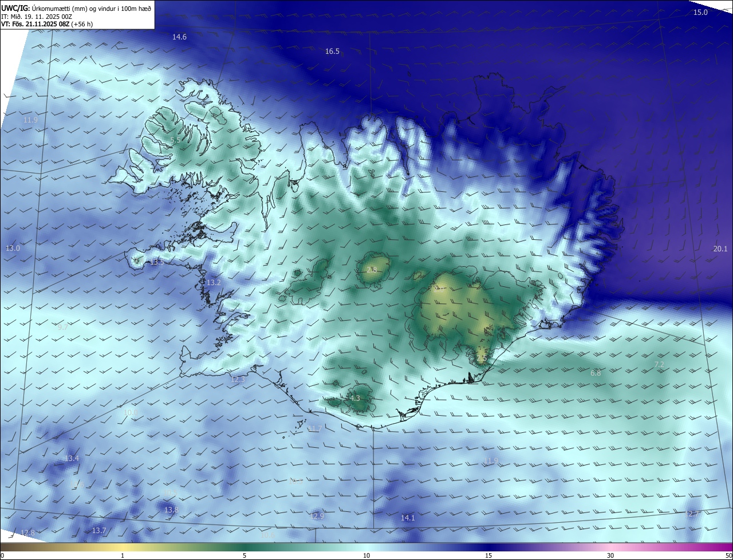The width and height of the screenshot is (733, 560).
Task: Click the map value 6.8
Action: 596,373
